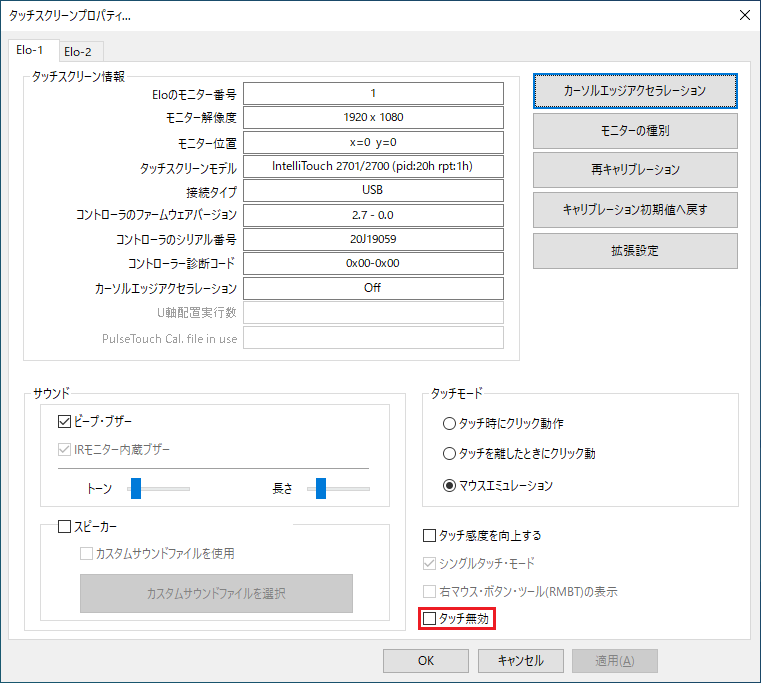This screenshot has width=761, height=683.
Task: Select マウスエミュレーション radio button
Action: [450, 486]
